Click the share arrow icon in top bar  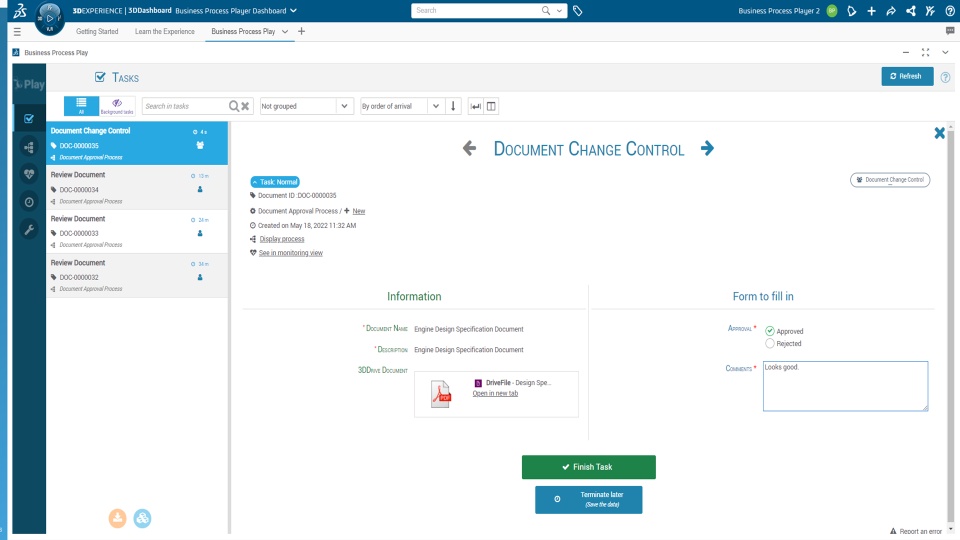[x=891, y=10]
